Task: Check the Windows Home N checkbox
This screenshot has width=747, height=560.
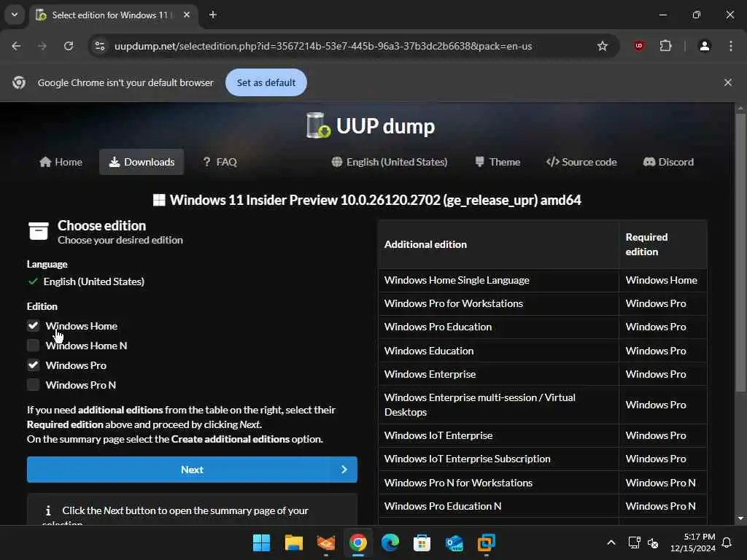Action: (33, 345)
